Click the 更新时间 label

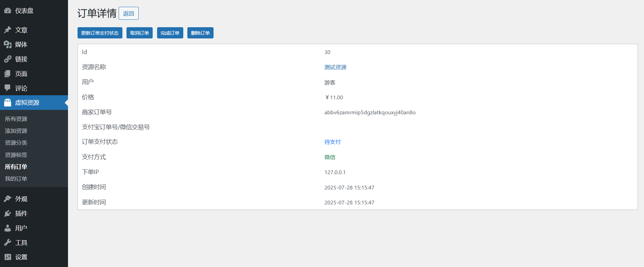[94, 202]
